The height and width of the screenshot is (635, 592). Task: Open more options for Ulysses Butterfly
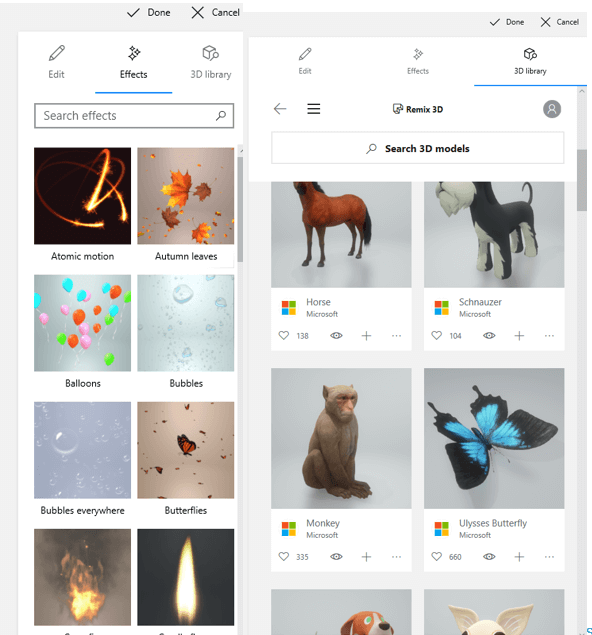click(x=549, y=557)
